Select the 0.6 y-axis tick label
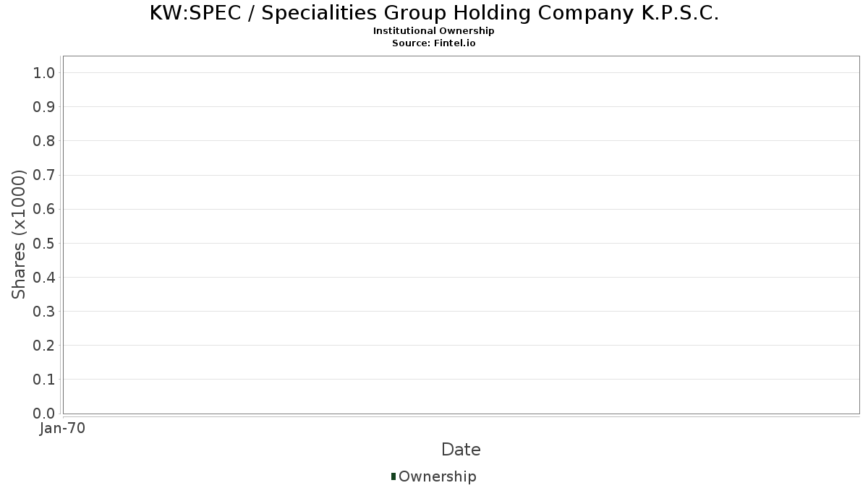This screenshot has height=488, width=868. point(44,209)
